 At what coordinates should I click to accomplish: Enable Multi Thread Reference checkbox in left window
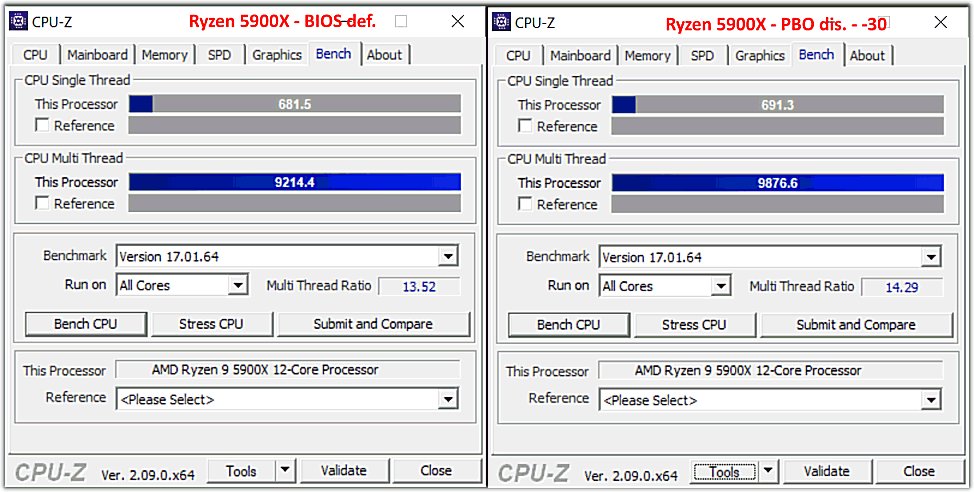pos(42,204)
